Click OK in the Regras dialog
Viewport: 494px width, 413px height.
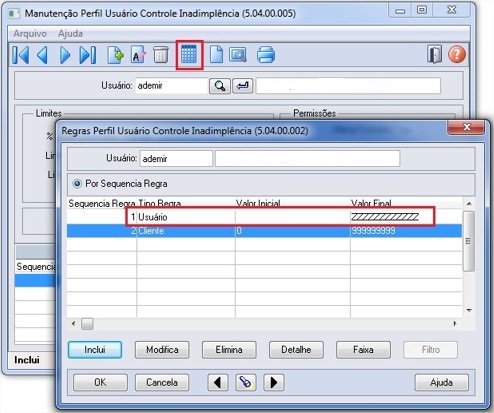point(100,382)
